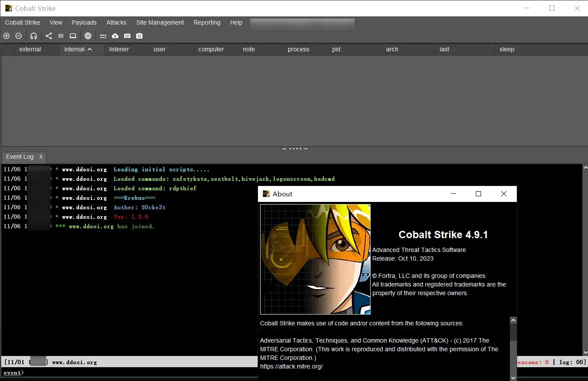Open the Help menu
The width and height of the screenshot is (588, 381).
coord(236,22)
